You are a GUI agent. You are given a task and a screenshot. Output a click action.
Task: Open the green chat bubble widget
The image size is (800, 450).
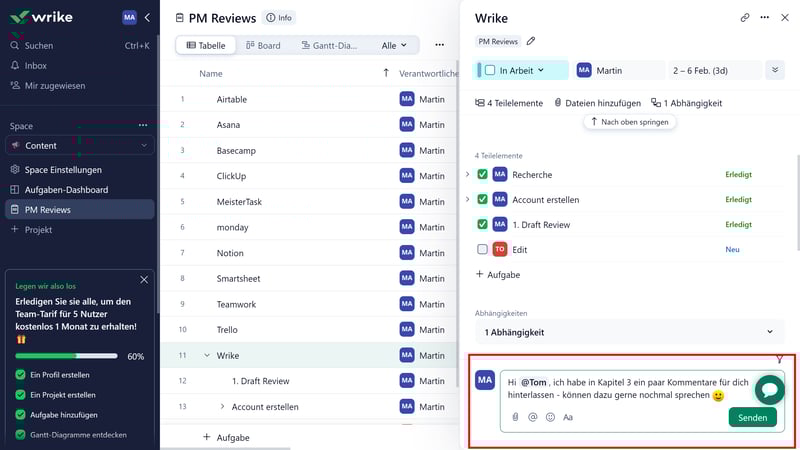click(x=769, y=390)
